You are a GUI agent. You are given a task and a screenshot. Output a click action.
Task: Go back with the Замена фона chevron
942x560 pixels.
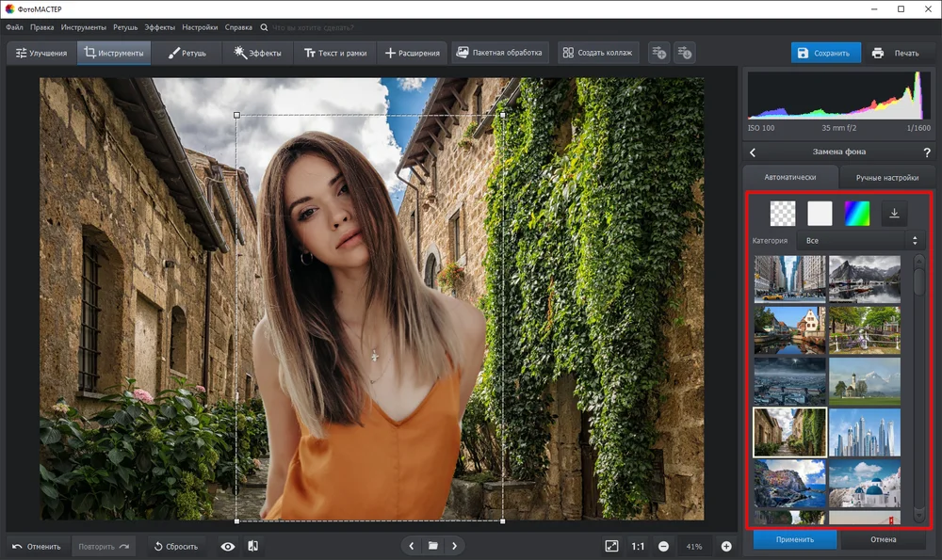752,152
